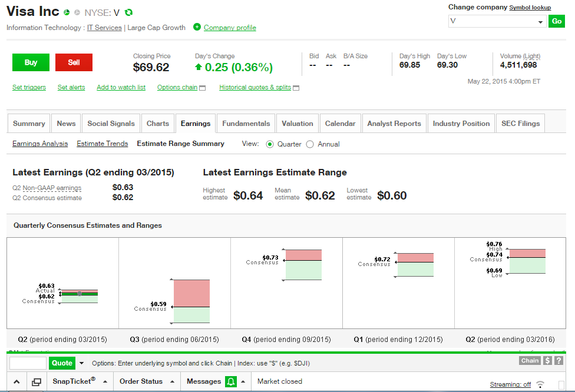Image resolution: width=575 pixels, height=392 pixels.
Task: Switch to the Summary tab
Action: point(29,124)
